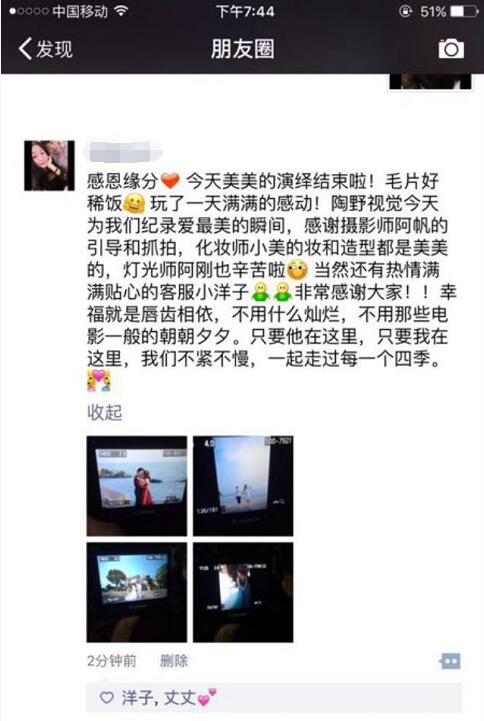Delete this post via 删除
The image size is (484, 721).
click(x=174, y=661)
